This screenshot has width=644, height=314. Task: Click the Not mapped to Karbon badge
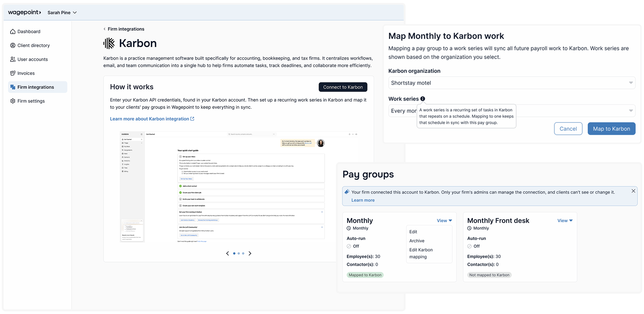point(489,275)
